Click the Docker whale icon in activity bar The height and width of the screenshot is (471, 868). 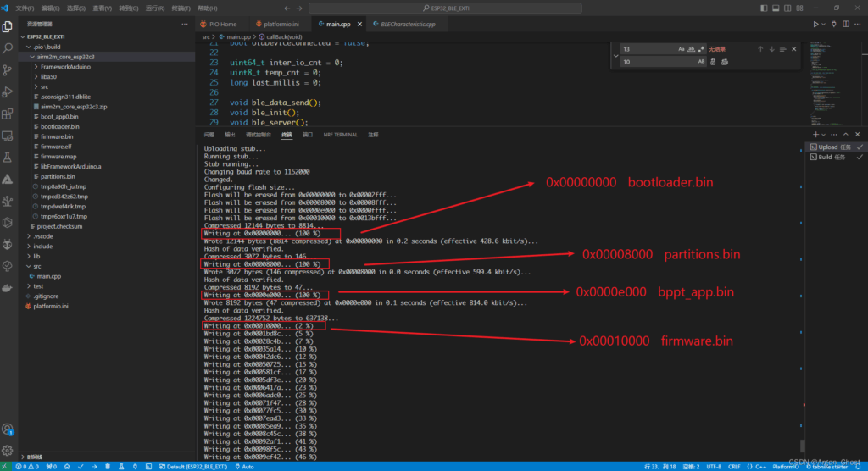point(8,288)
